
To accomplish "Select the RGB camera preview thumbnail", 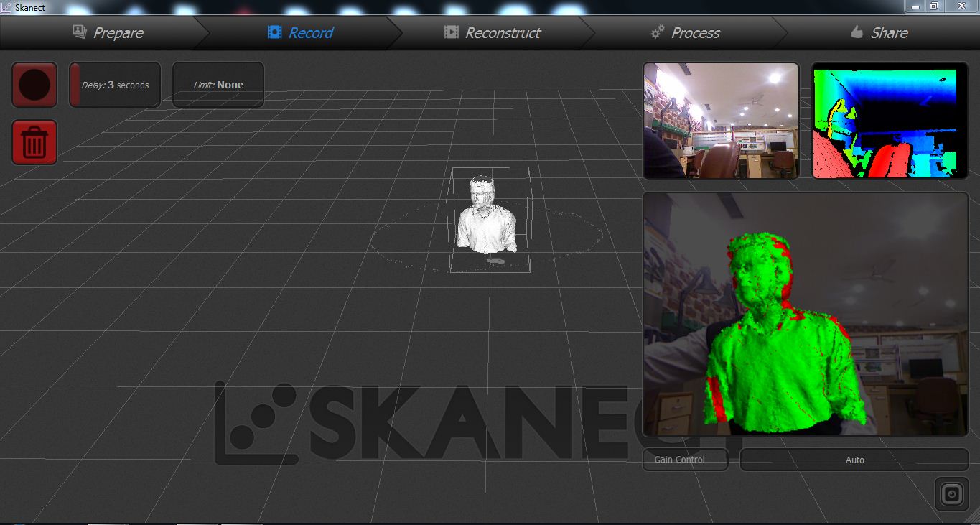I will (x=721, y=121).
